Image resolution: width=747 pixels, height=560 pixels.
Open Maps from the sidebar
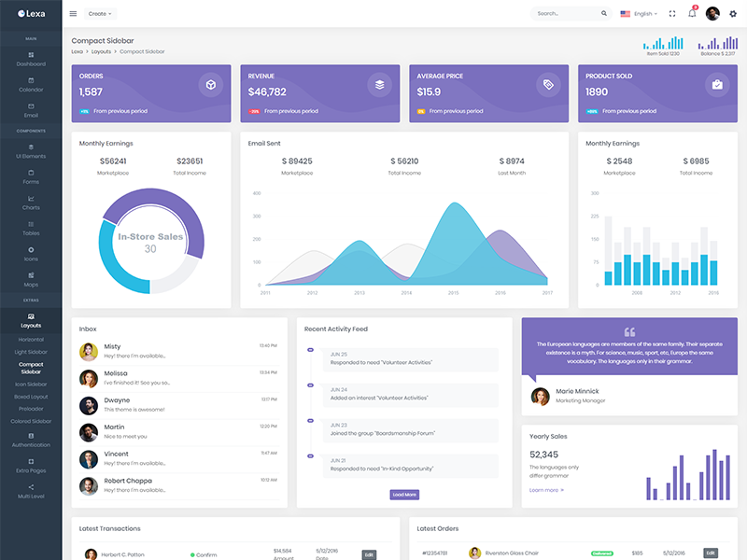[x=31, y=280]
